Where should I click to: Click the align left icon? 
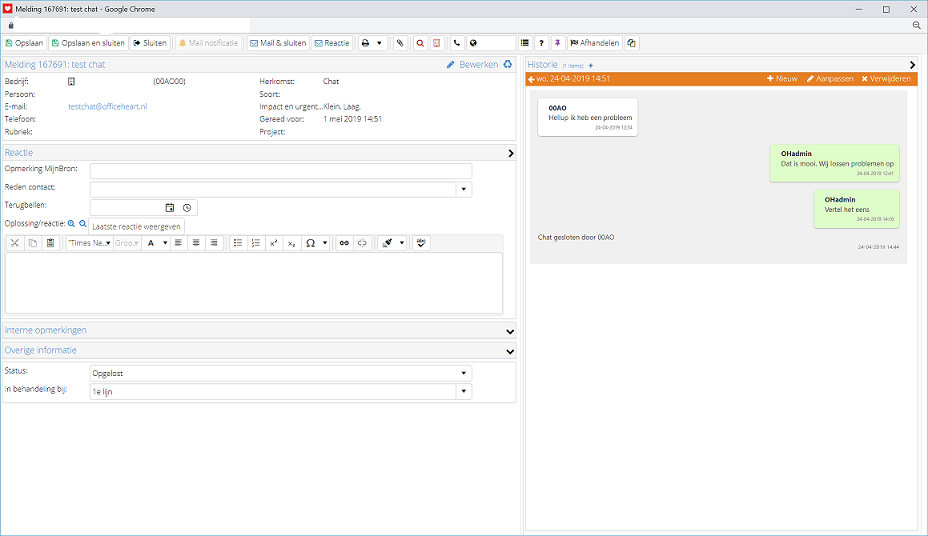pyautogui.click(x=178, y=243)
